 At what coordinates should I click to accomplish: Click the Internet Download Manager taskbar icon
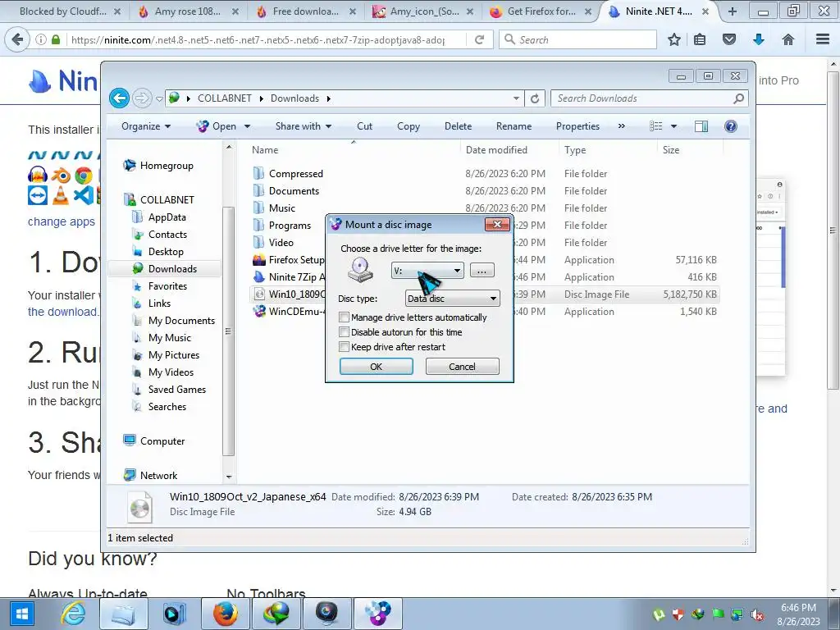pos(276,614)
